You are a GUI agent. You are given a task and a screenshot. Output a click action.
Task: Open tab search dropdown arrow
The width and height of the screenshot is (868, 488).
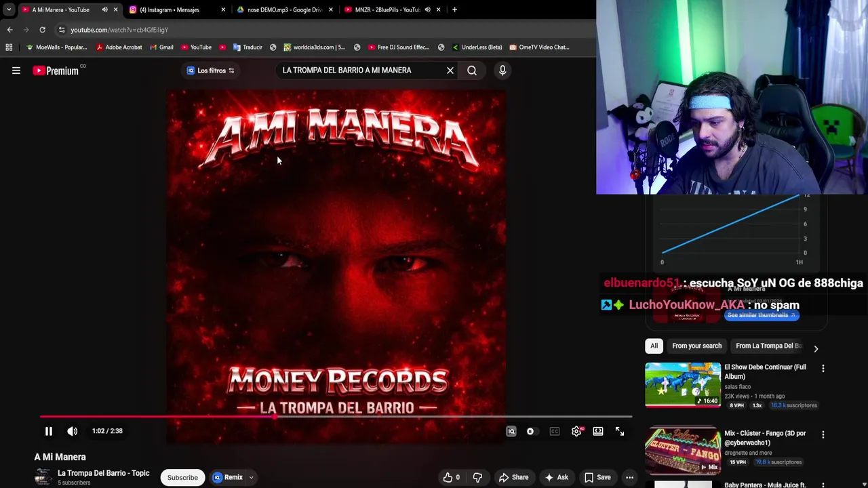[x=8, y=9]
